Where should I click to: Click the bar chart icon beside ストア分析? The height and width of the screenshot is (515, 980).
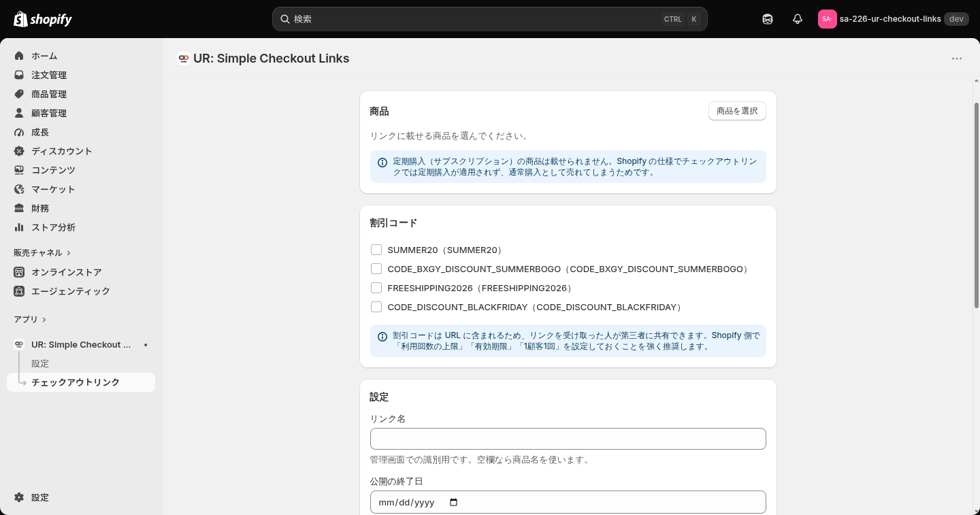coord(19,227)
